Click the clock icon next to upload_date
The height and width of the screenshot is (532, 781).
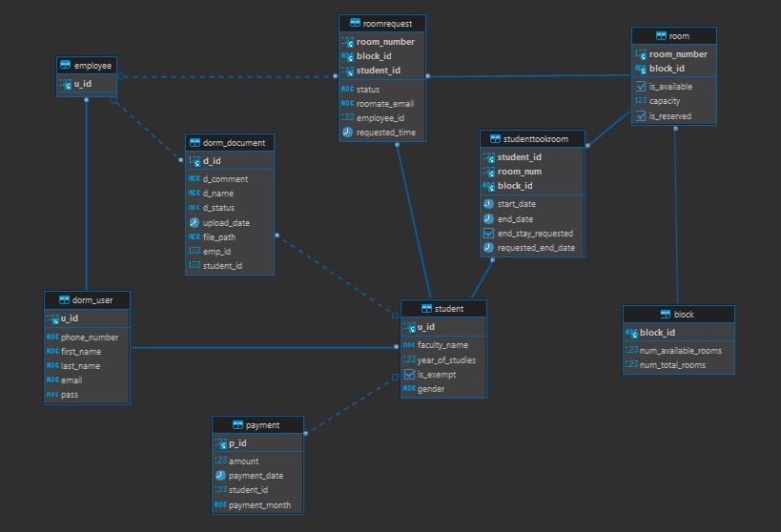point(195,222)
